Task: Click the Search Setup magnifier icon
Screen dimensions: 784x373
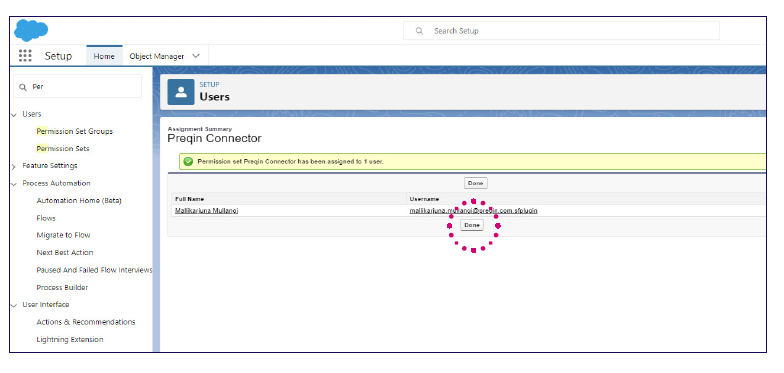Action: pos(420,31)
